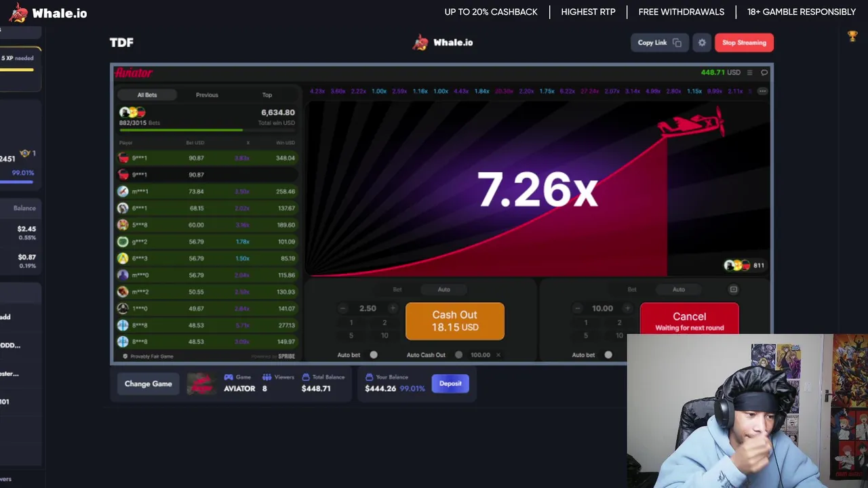Clear the auto cash out value with X
Screen dimensions: 868x488
(x=498, y=354)
